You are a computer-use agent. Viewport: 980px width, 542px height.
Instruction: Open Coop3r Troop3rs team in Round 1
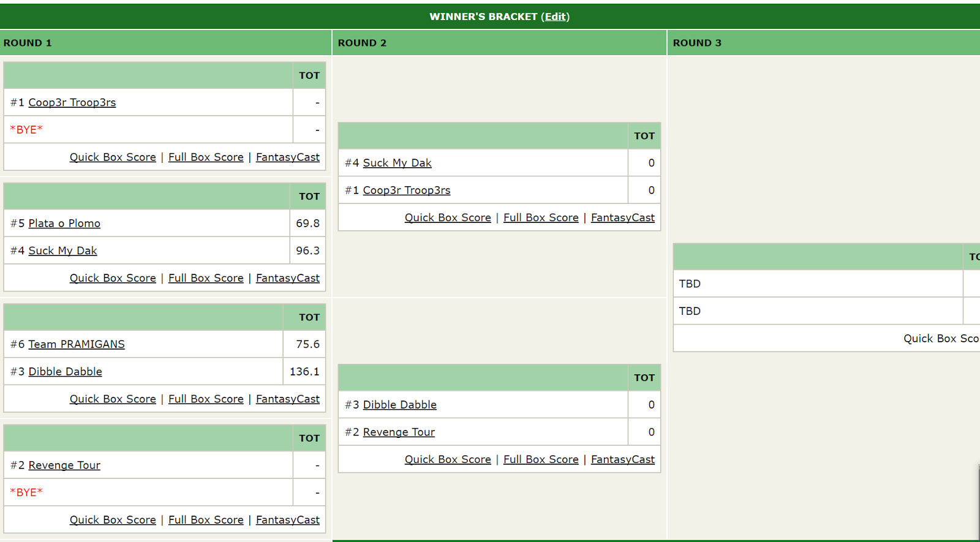coord(72,102)
